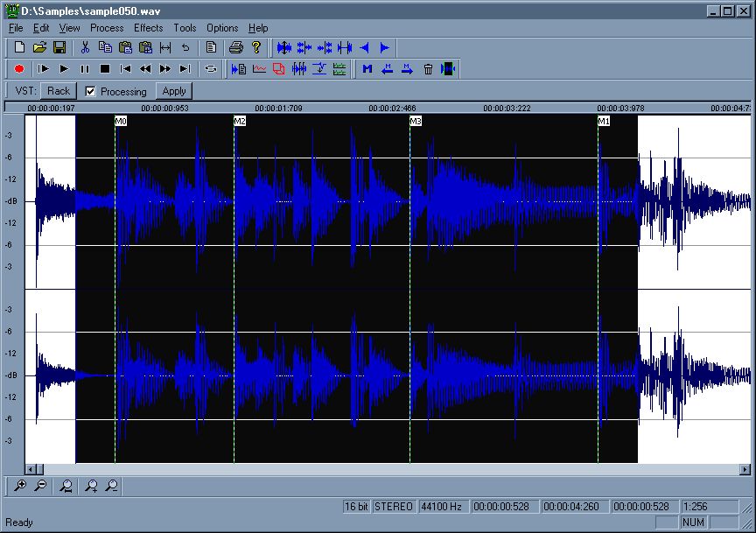Open help with the yellow question mark icon
Image resolution: width=756 pixels, height=533 pixels.
256,47
